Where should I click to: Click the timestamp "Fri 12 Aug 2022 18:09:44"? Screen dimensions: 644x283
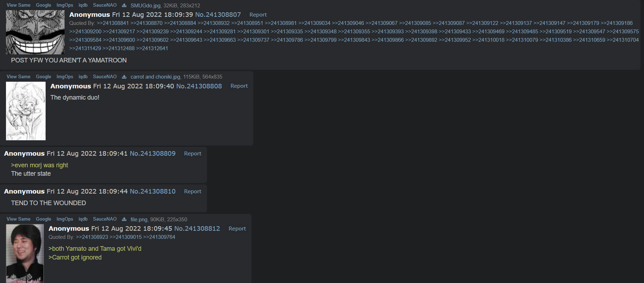point(87,191)
